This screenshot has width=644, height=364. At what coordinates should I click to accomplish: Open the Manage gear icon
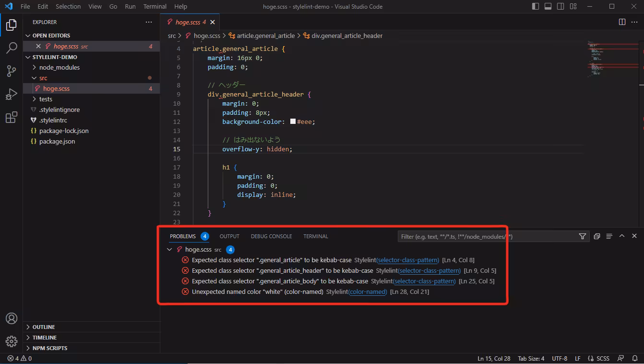point(12,341)
